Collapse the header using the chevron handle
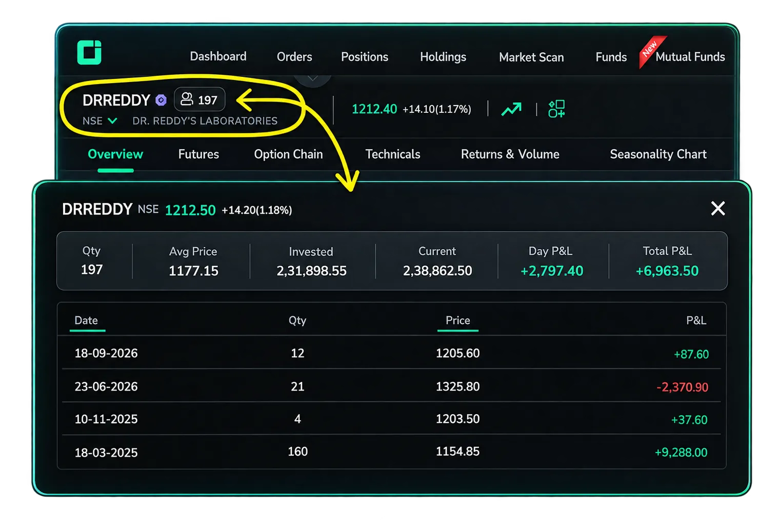Viewport: 777px width, 532px height. (312, 78)
